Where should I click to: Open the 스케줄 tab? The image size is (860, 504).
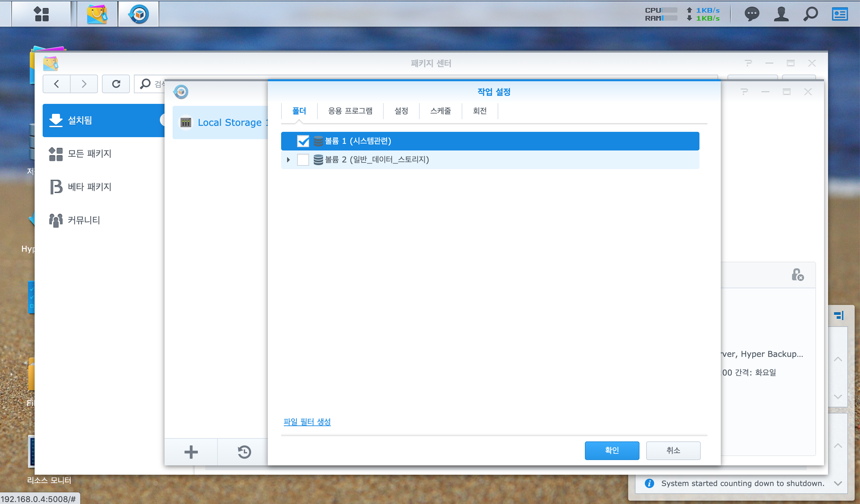click(440, 111)
